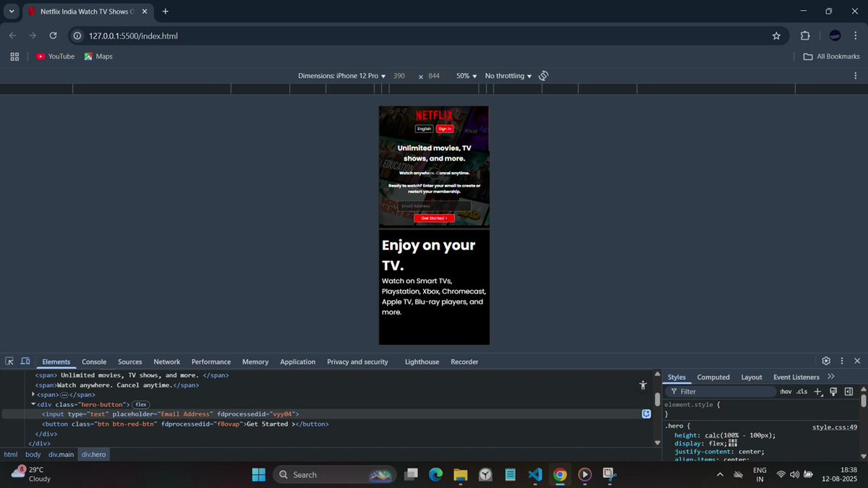Image resolution: width=868 pixels, height=488 pixels.
Task: Open Chrome extensions puzzle icon
Action: tap(805, 35)
